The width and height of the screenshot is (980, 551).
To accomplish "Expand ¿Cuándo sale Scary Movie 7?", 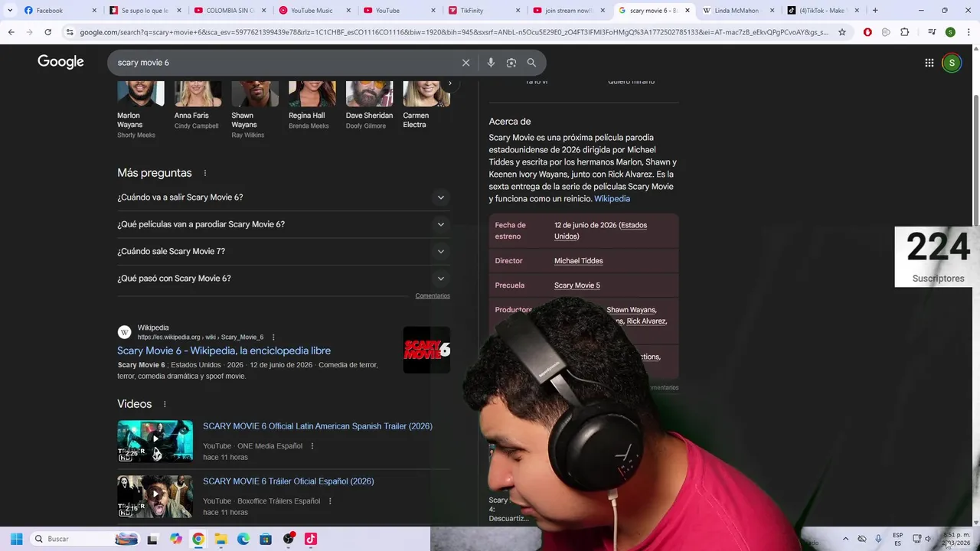I will point(283,251).
